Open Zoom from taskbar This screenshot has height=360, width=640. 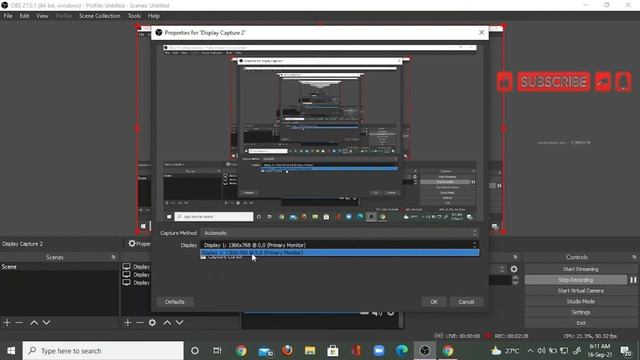pos(379,351)
